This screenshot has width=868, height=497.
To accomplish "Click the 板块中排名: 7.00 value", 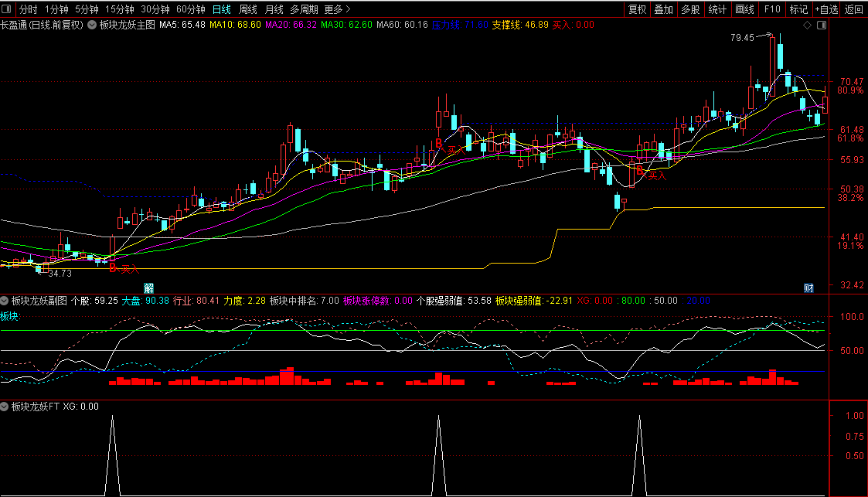I will click(305, 301).
